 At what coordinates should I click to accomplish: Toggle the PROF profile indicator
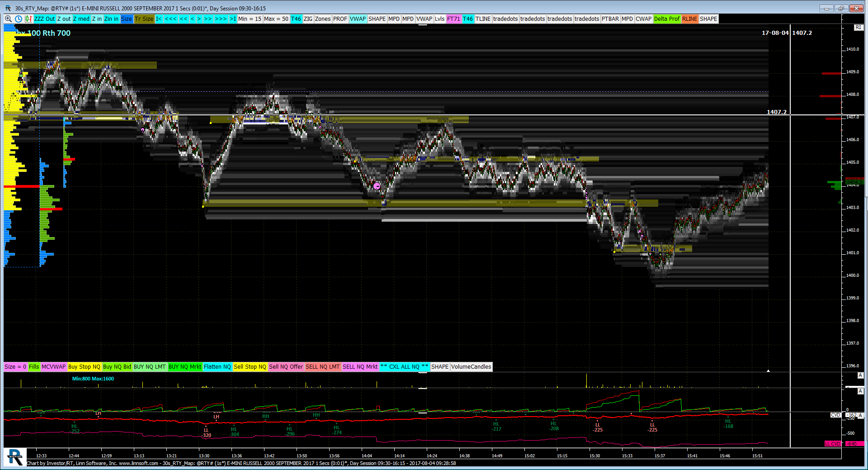[x=340, y=19]
